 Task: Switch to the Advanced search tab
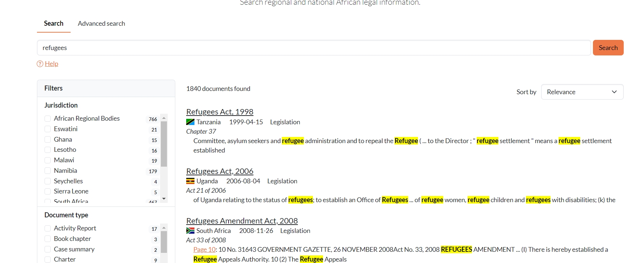(x=101, y=24)
